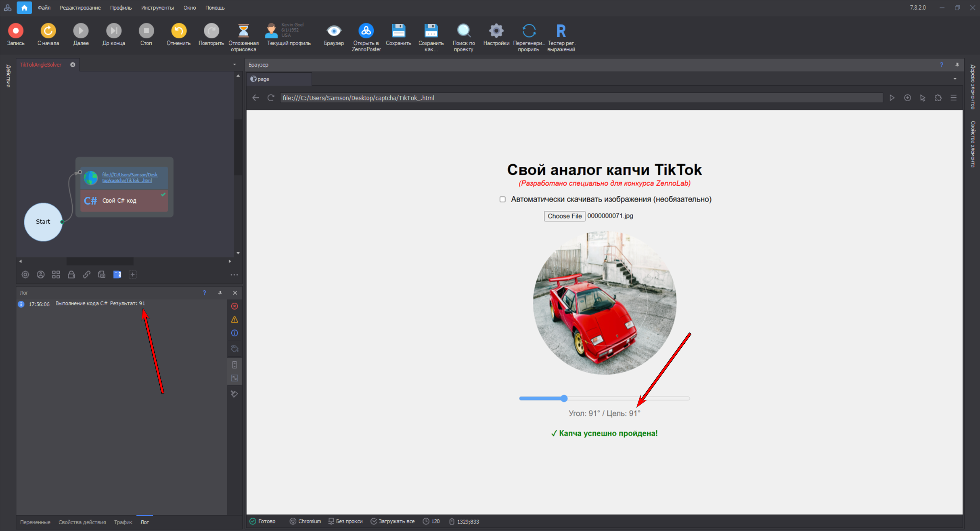Click the Choose File button
The width and height of the screenshot is (980, 531).
(x=564, y=216)
